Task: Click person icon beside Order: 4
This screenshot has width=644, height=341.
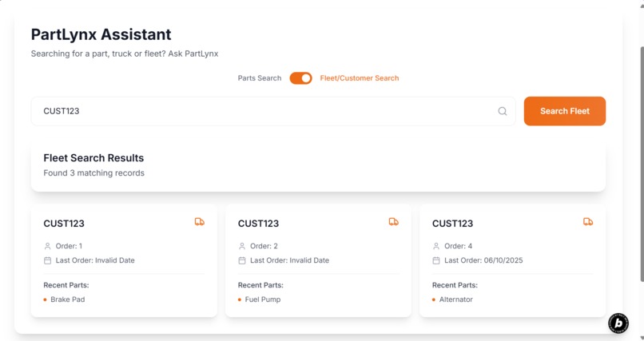Action: (436, 246)
